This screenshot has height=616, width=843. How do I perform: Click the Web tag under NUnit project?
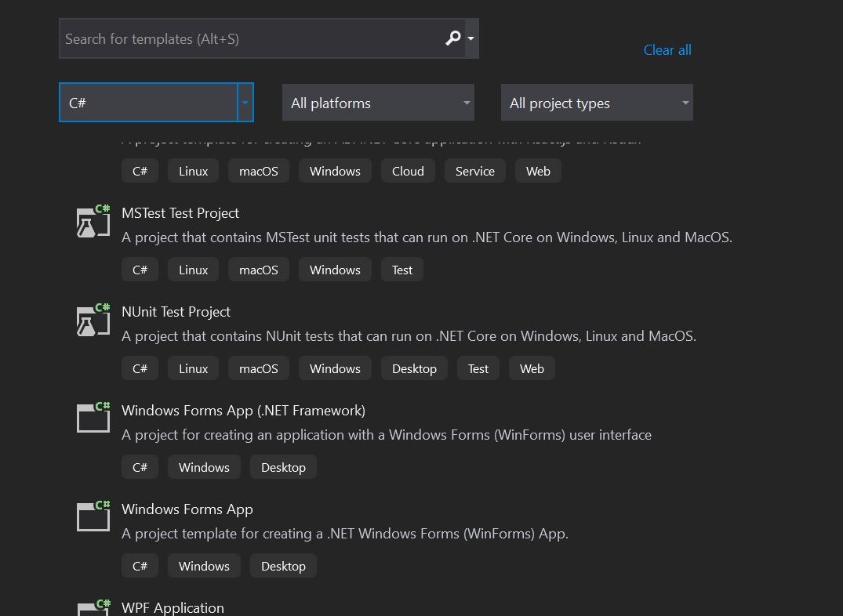coord(532,369)
